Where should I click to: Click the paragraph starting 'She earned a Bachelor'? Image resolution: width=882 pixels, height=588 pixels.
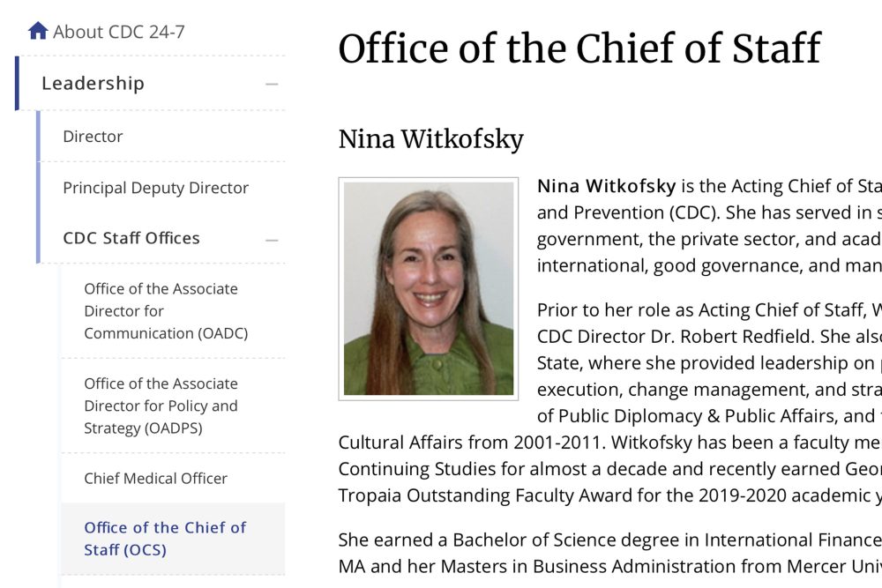[609, 551]
